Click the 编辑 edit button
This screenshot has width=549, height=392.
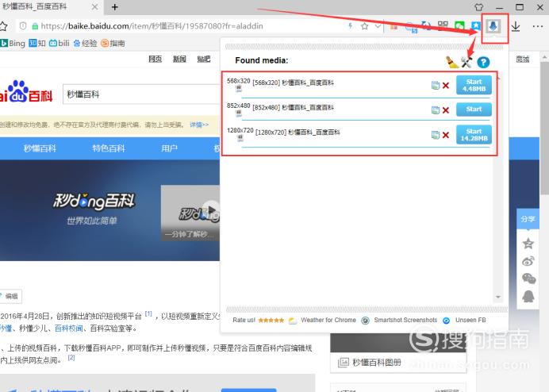[11, 296]
